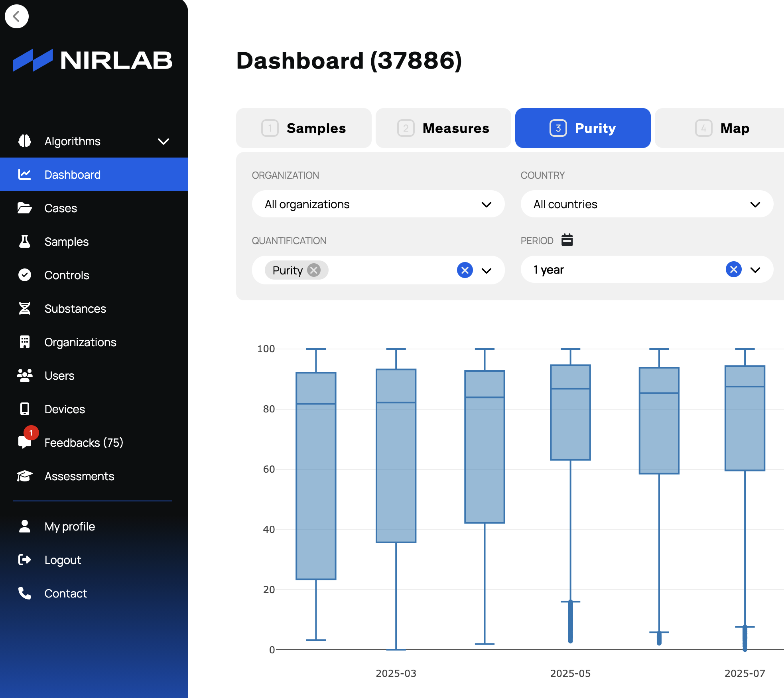Remove the Purity tag chip
Viewport: 784px width, 698px height.
[x=314, y=270]
